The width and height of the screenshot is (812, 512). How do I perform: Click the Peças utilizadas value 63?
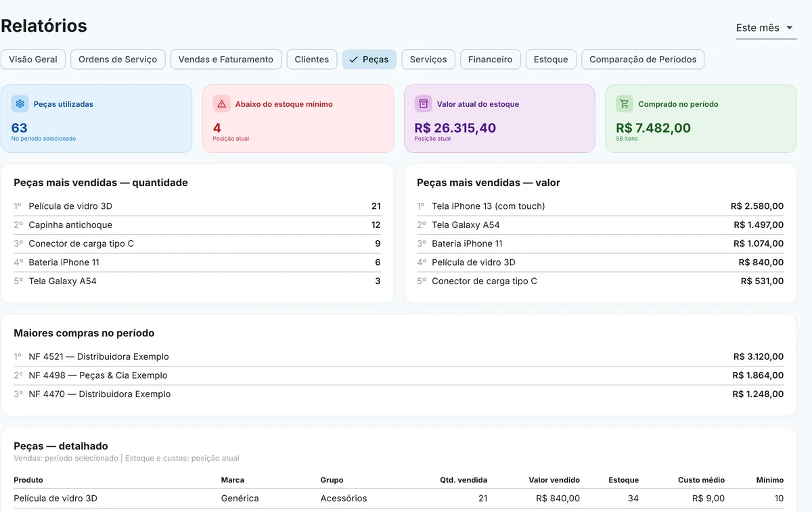pos(20,128)
